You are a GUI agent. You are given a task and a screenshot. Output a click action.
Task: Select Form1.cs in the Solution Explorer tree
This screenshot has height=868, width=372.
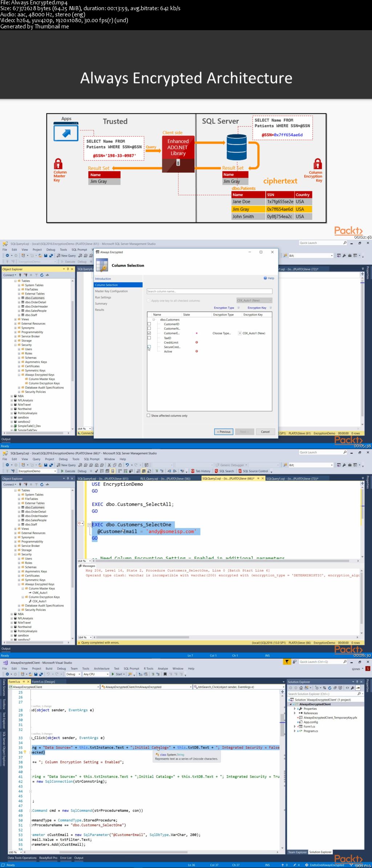coord(309,727)
